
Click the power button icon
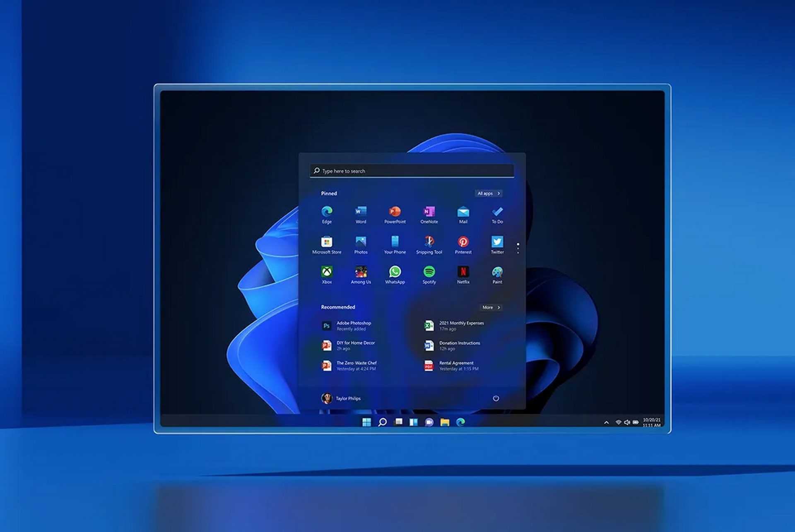[x=496, y=398]
